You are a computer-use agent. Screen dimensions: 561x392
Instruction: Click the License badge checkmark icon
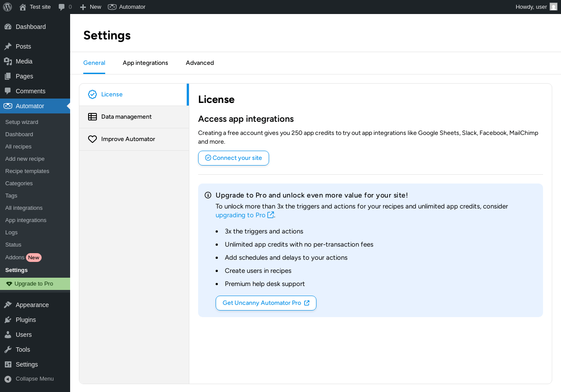click(92, 95)
